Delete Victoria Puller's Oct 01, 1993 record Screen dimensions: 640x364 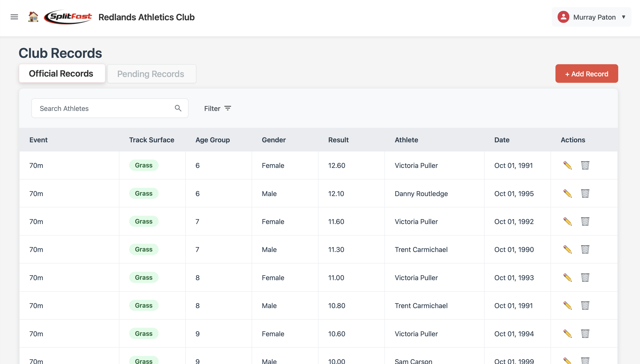585,278
